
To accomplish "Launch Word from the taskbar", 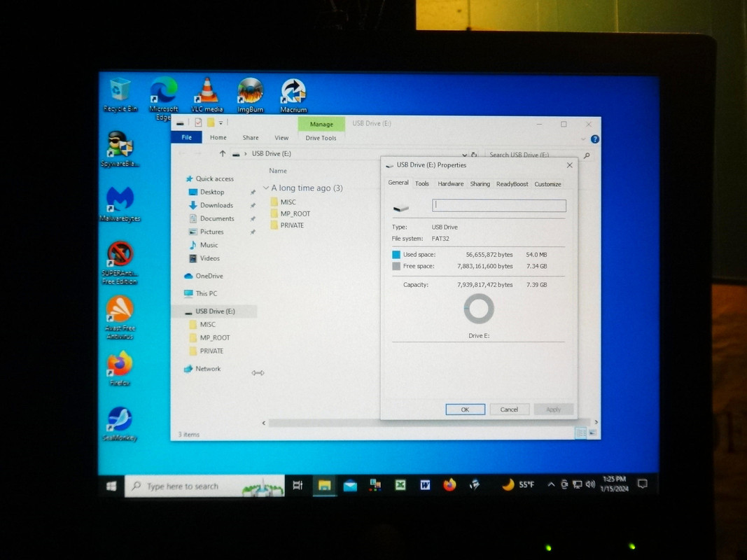I will click(x=425, y=485).
